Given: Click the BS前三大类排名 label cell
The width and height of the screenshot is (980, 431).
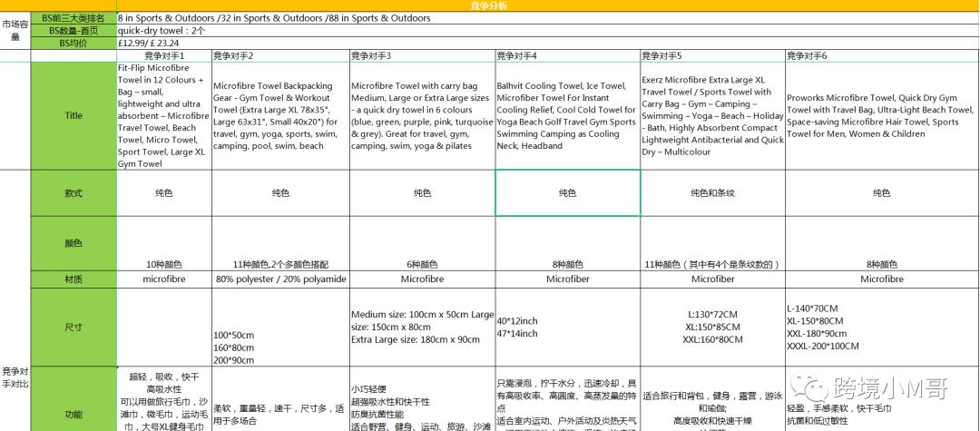Looking at the screenshot, I should pyautogui.click(x=73, y=18).
